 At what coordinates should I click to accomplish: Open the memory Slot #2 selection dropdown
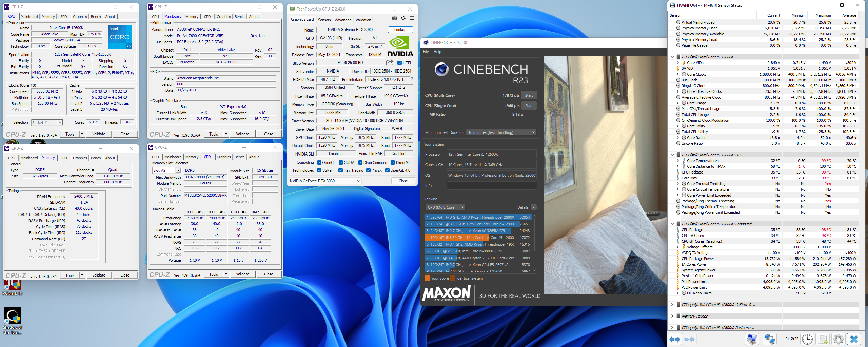tap(166, 170)
